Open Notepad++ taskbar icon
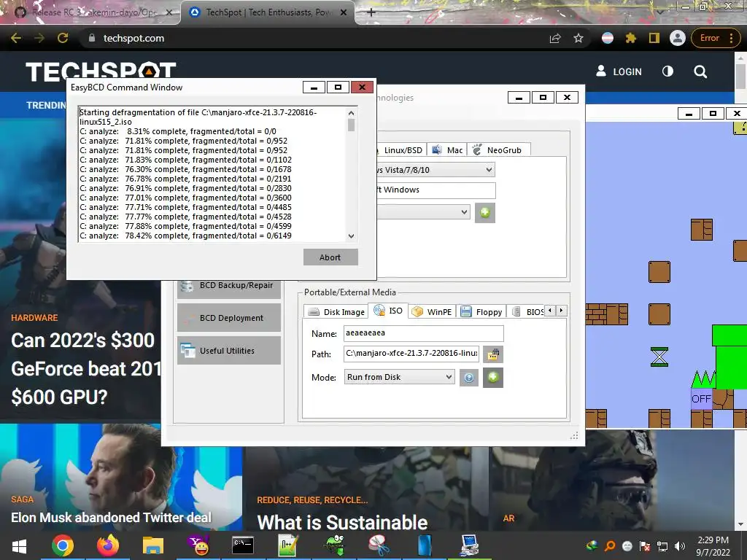This screenshot has width=747, height=560. click(x=288, y=545)
